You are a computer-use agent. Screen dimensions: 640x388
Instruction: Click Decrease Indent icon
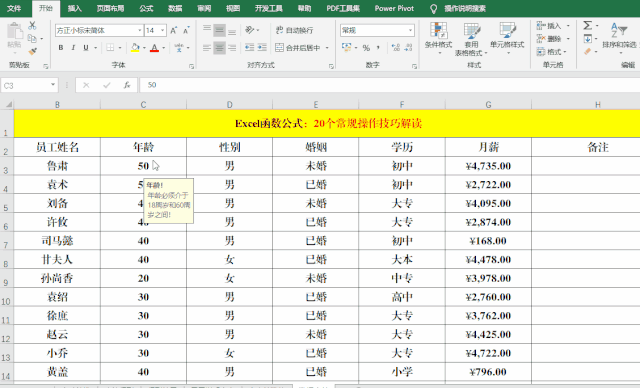pos(249,48)
